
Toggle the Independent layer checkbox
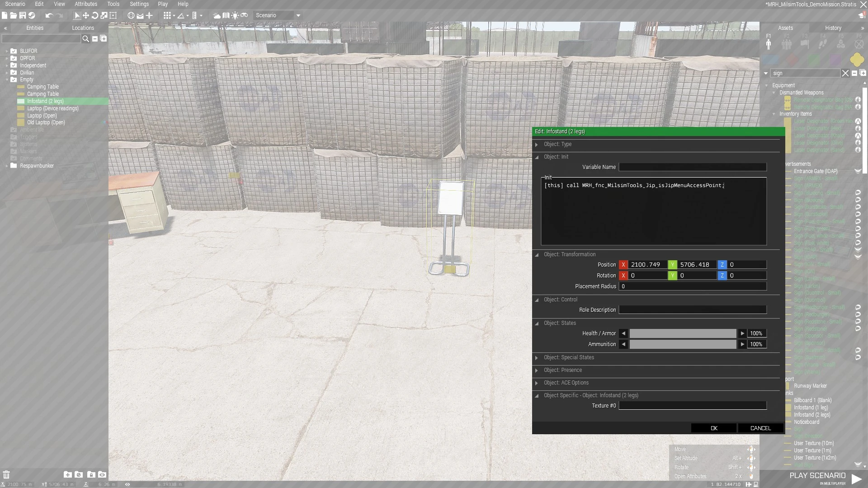pos(14,66)
